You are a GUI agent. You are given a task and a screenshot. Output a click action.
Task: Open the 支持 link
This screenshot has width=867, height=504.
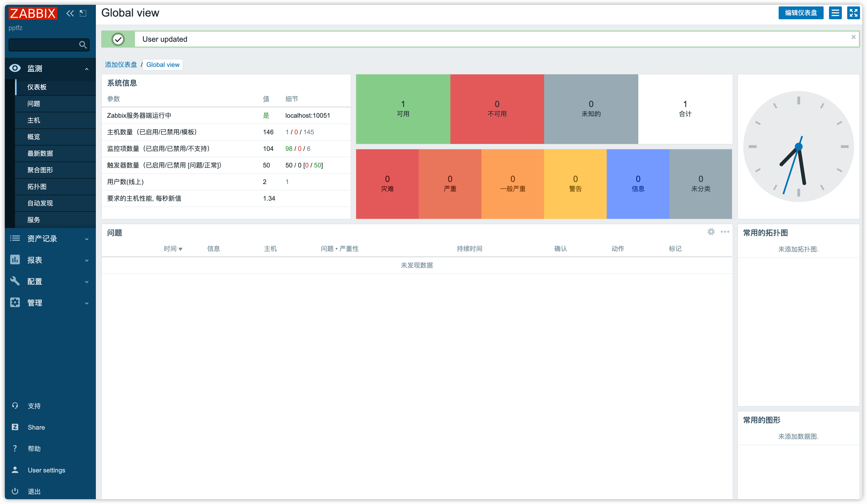tap(34, 406)
